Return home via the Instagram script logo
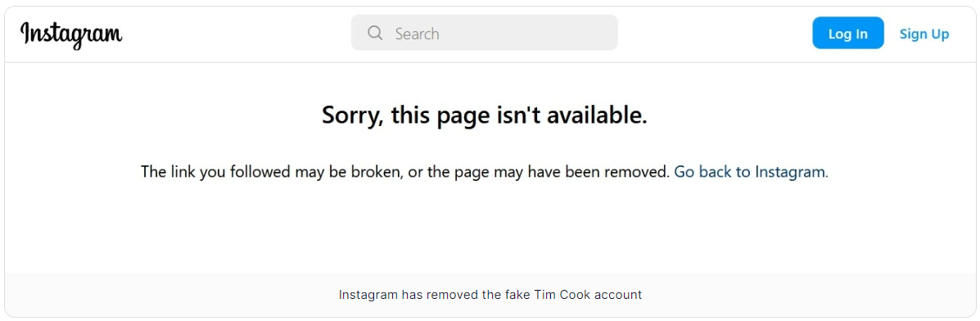The image size is (980, 321). click(71, 34)
